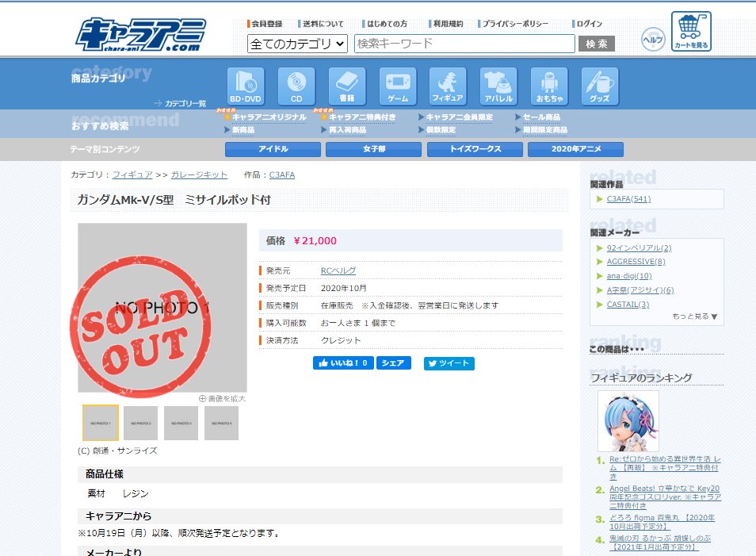Open ranking 2 Angel Beats! 立華かなで link

point(666,497)
